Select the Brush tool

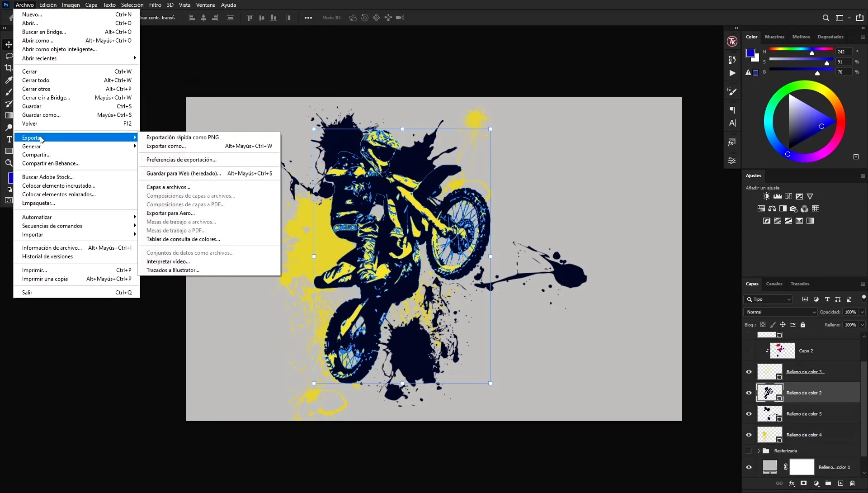pos(9,92)
